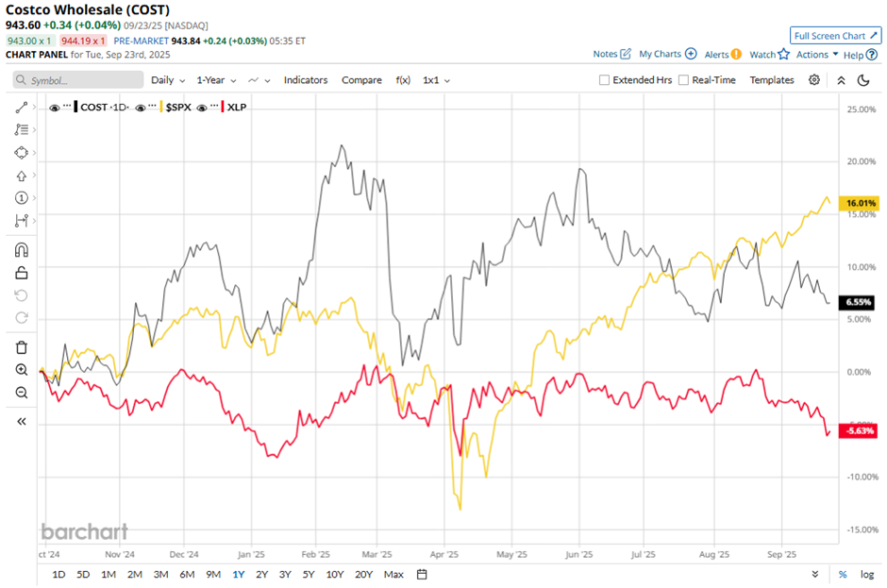Select the arrow marker tool
887x588 pixels.
22,176
